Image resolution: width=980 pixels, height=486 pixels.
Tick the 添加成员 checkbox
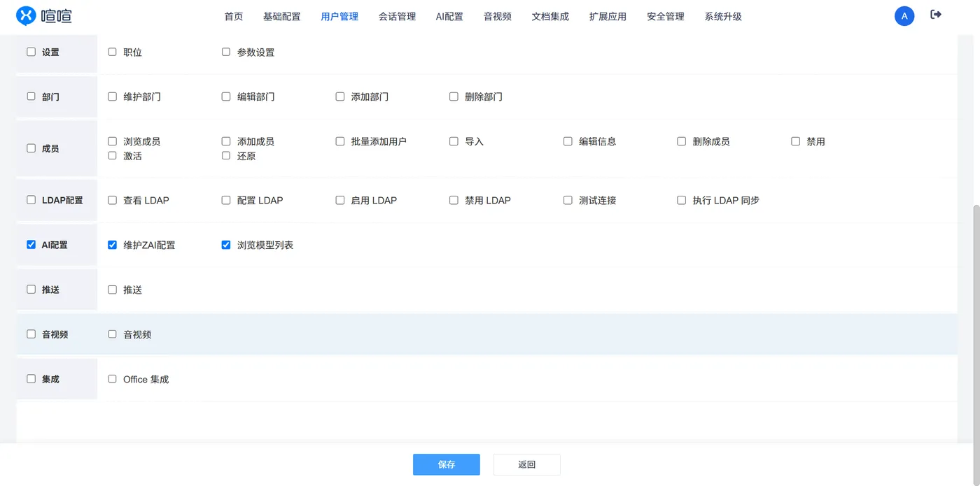[x=226, y=141]
